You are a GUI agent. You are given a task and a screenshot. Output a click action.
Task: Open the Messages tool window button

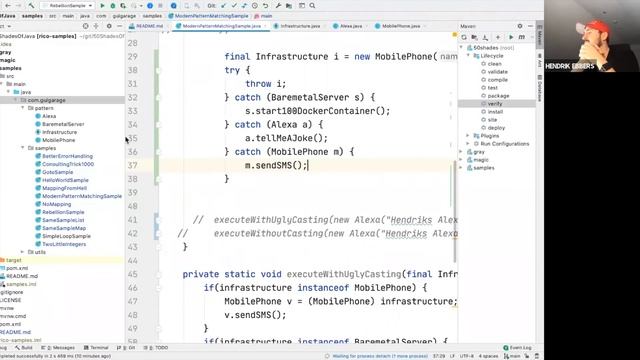pyautogui.click(x=58, y=347)
